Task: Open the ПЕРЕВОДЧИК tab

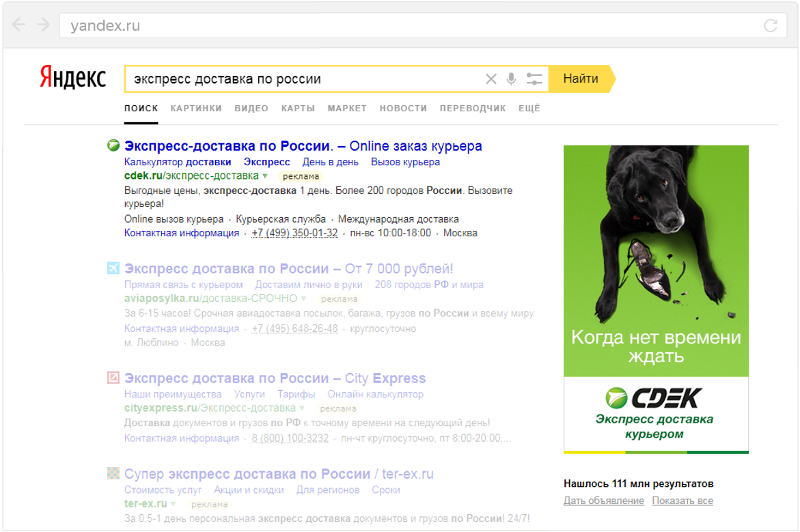Action: (473, 108)
